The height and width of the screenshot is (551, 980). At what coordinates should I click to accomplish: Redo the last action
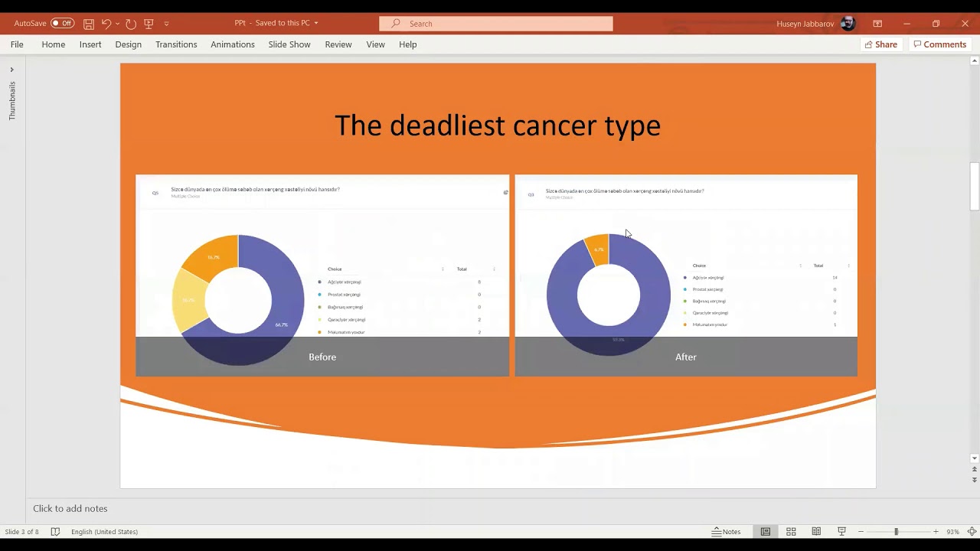[x=131, y=24]
